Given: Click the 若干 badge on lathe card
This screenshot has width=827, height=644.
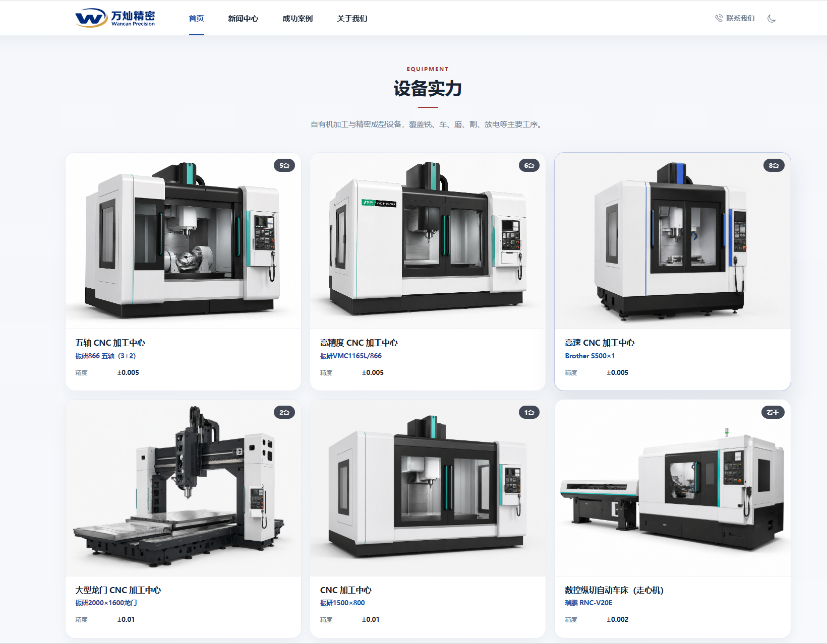Looking at the screenshot, I should click(773, 412).
